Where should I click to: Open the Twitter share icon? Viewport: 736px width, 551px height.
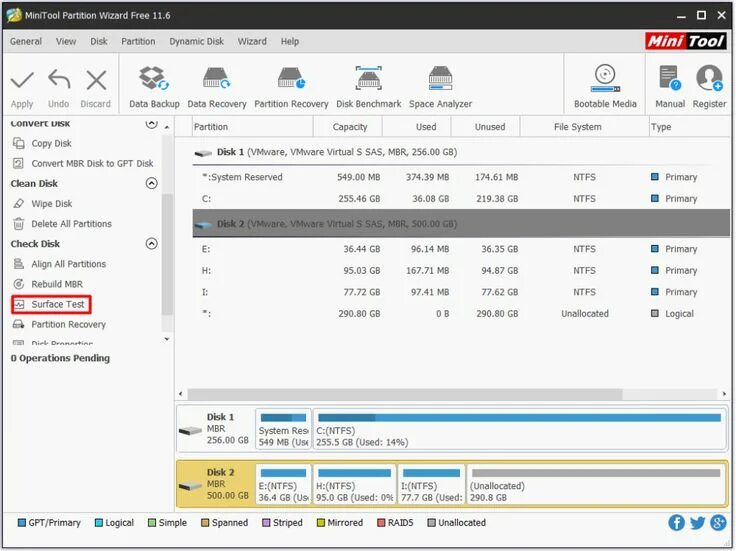pyautogui.click(x=698, y=522)
